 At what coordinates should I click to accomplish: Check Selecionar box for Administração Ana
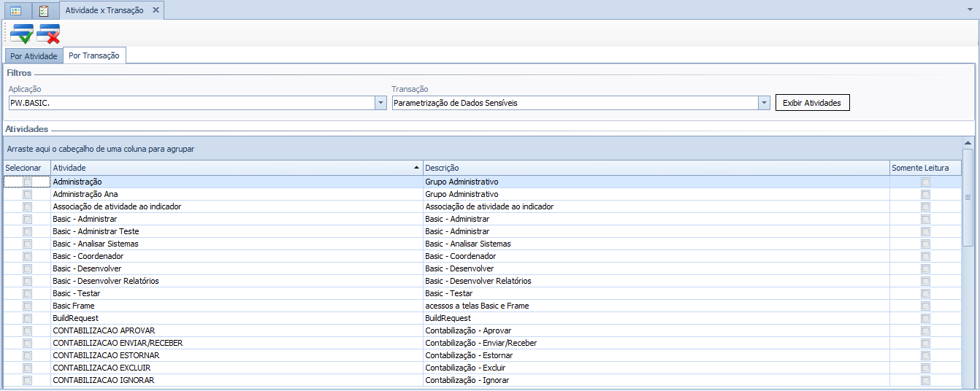tap(28, 194)
